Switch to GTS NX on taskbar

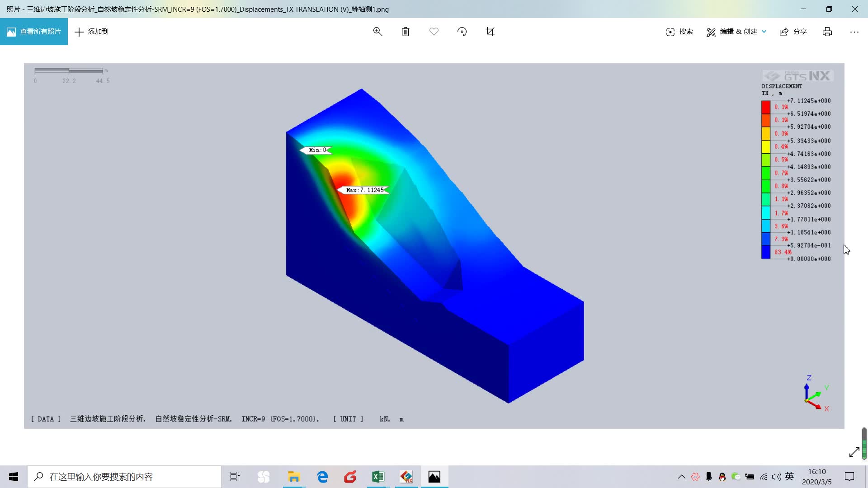point(406,477)
